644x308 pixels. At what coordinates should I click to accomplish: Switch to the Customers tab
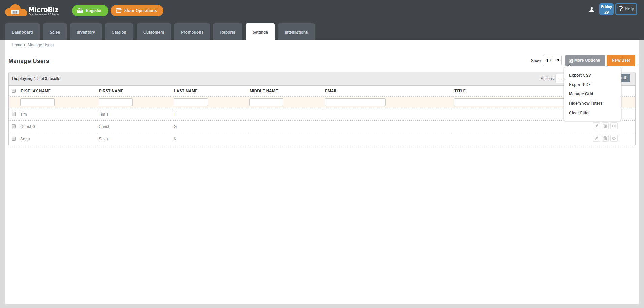click(x=154, y=32)
